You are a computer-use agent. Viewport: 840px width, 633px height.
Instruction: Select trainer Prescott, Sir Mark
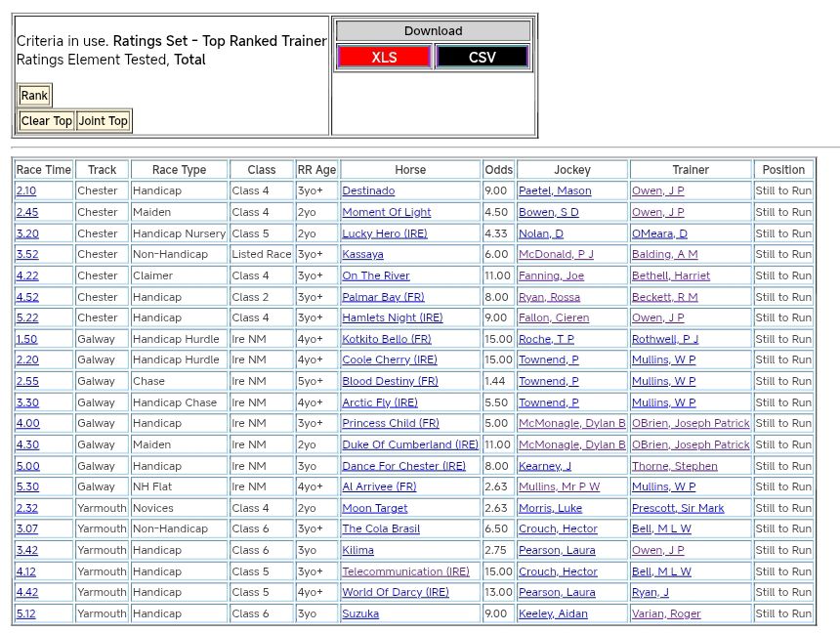[x=678, y=509]
